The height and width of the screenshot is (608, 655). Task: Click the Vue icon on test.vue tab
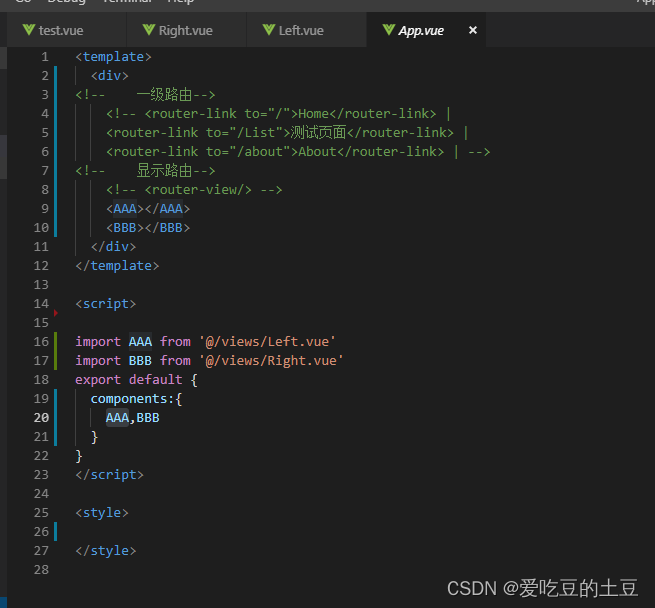pyautogui.click(x=28, y=30)
